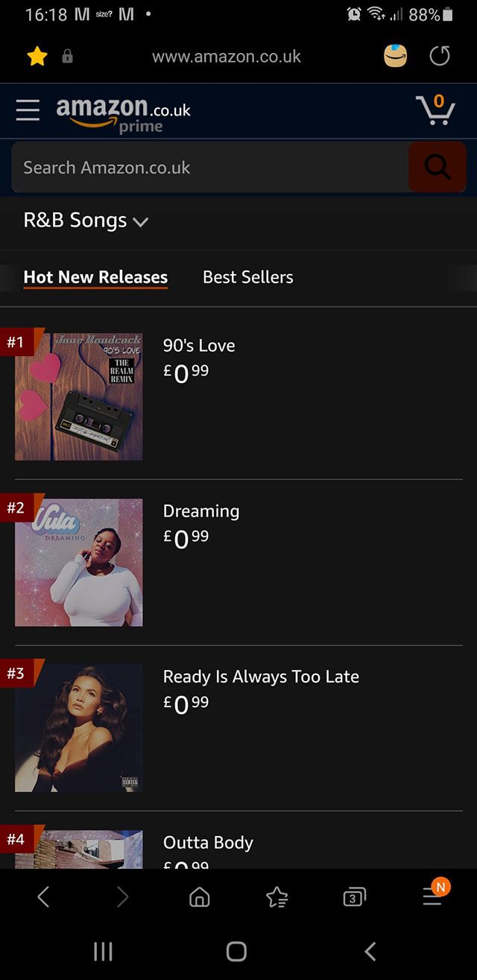Bookmark page using the star icon
The height and width of the screenshot is (980, 477).
[x=37, y=56]
